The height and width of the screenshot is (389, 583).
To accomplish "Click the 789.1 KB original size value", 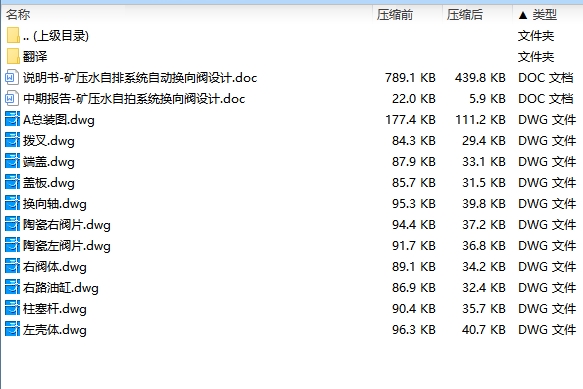I will point(410,78).
